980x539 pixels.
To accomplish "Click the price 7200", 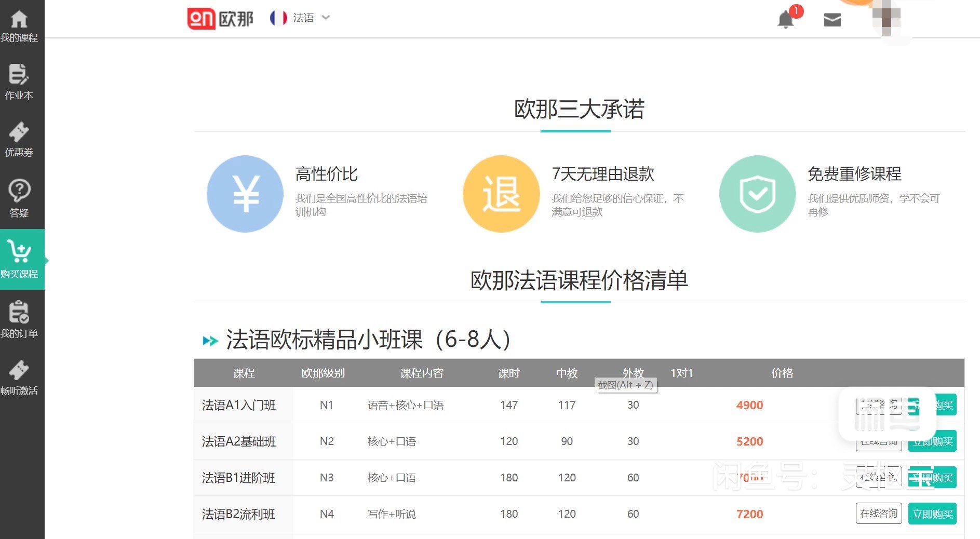I will point(749,514).
